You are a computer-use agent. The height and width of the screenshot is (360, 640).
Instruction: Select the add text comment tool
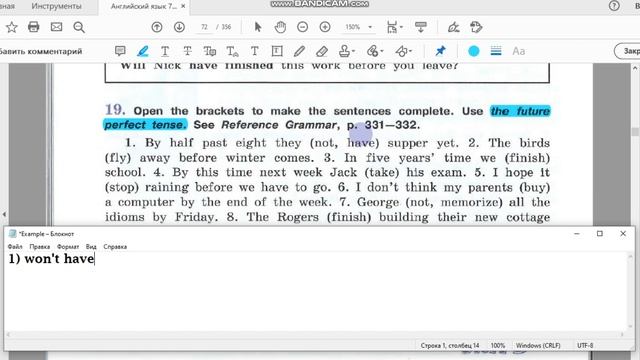tap(254, 51)
